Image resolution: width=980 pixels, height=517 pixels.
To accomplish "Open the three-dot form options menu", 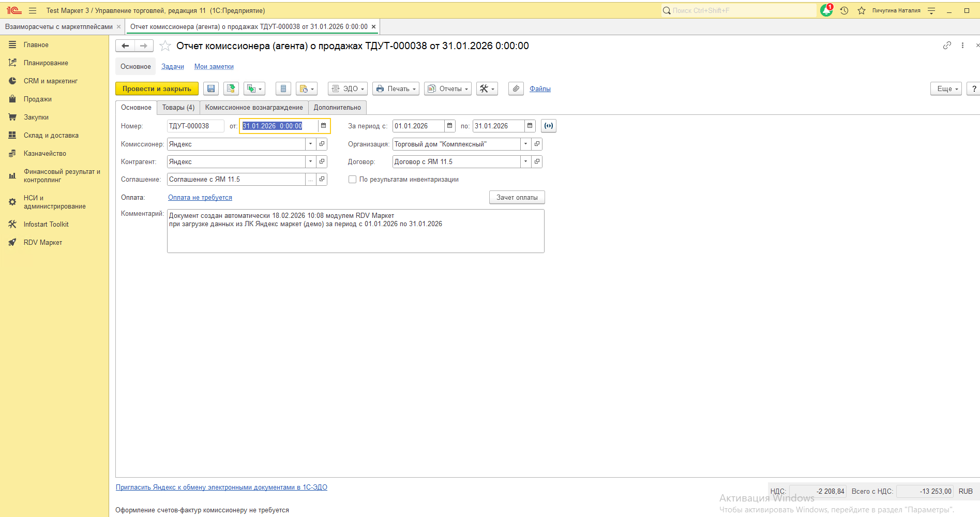I will point(962,46).
